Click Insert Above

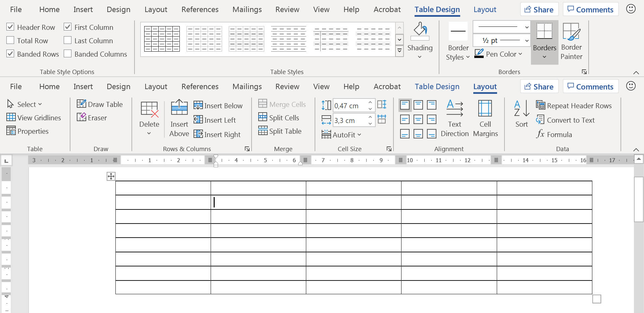(179, 119)
